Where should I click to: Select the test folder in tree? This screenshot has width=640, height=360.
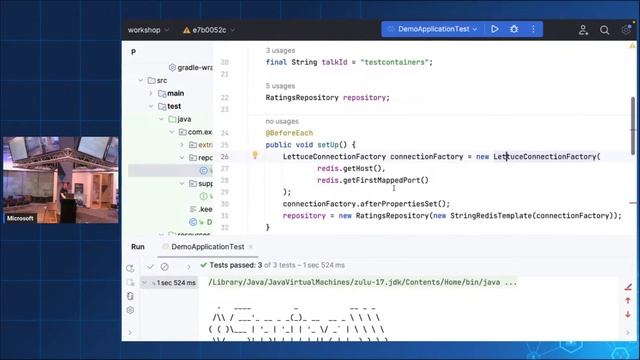169,106
